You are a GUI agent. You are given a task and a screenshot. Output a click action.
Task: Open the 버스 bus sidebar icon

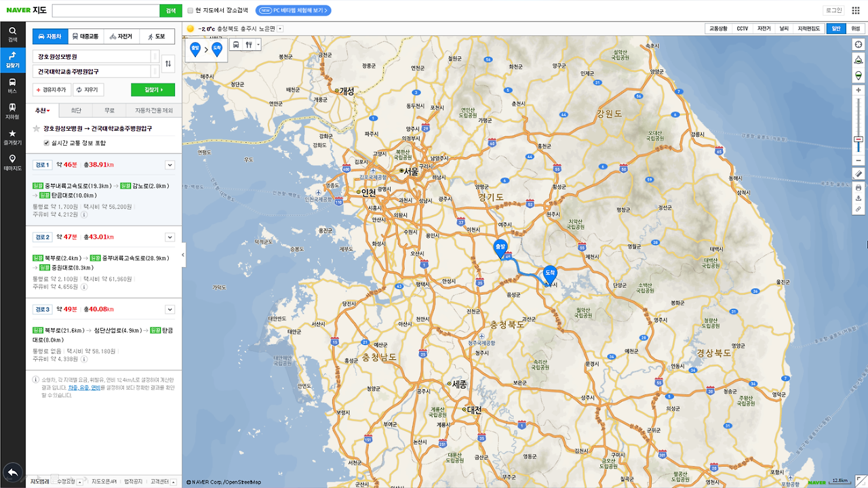click(x=12, y=85)
